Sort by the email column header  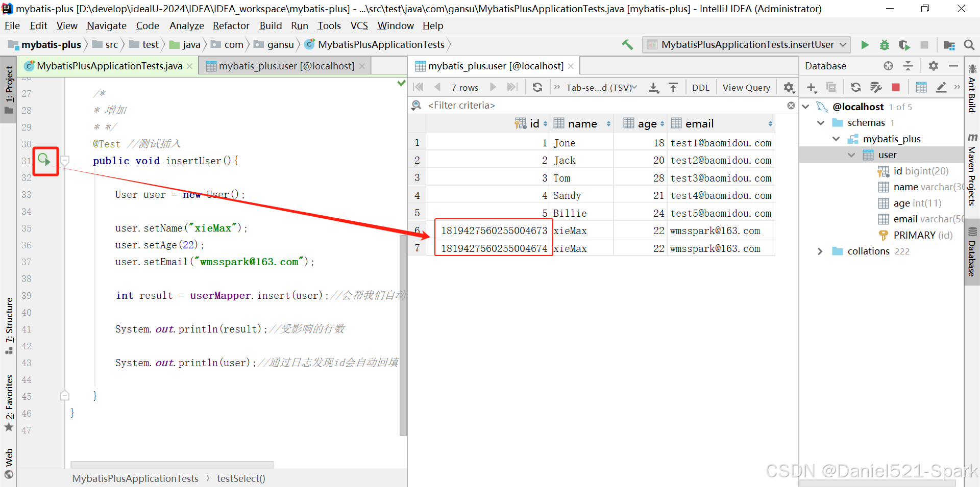722,123
